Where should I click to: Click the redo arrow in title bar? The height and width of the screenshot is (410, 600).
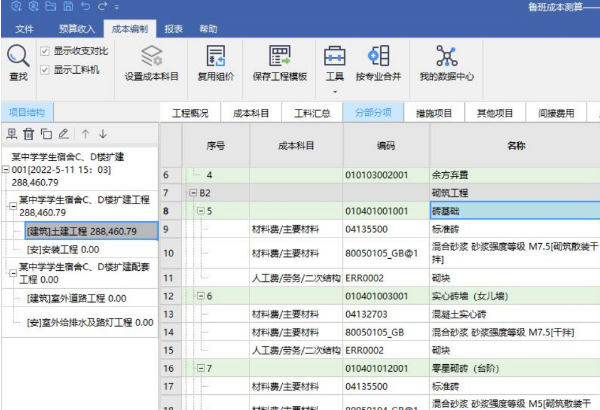pyautogui.click(x=102, y=6)
